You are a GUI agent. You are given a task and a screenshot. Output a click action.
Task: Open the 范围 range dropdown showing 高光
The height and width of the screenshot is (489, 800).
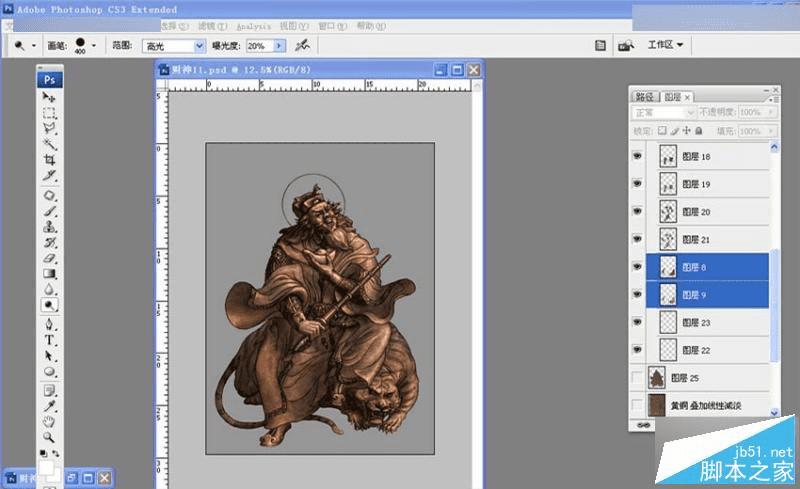click(x=199, y=46)
